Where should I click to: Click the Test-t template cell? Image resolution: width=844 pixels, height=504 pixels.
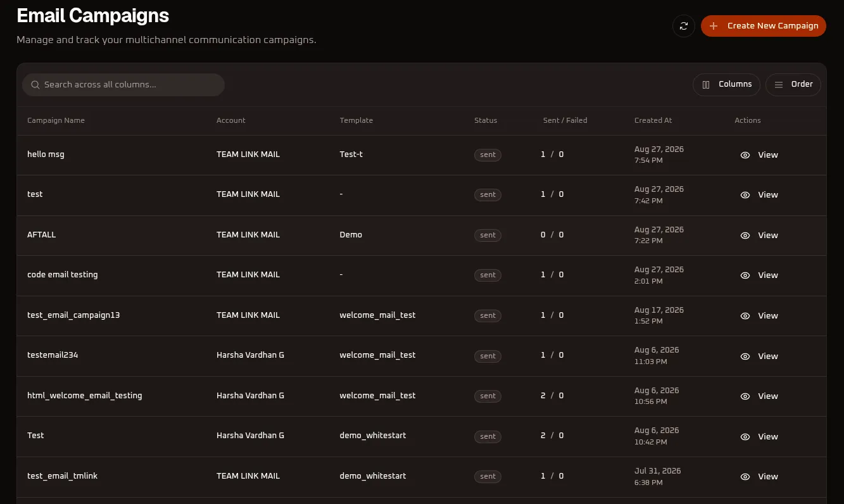[351, 154]
